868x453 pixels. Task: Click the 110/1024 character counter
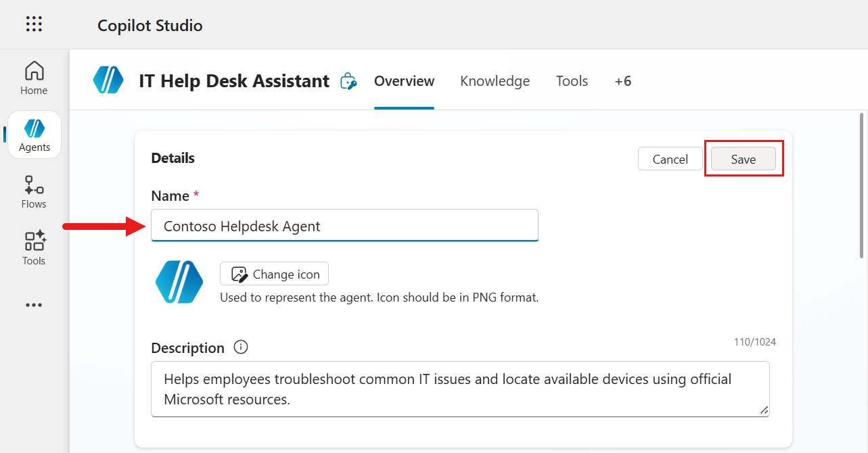(755, 342)
